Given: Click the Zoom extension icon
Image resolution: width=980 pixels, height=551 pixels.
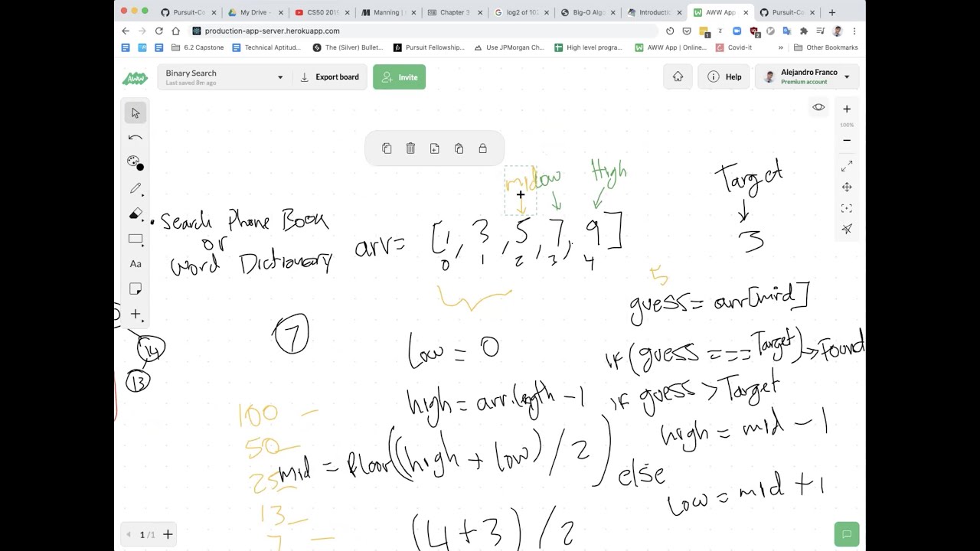Looking at the screenshot, I should click(737, 31).
